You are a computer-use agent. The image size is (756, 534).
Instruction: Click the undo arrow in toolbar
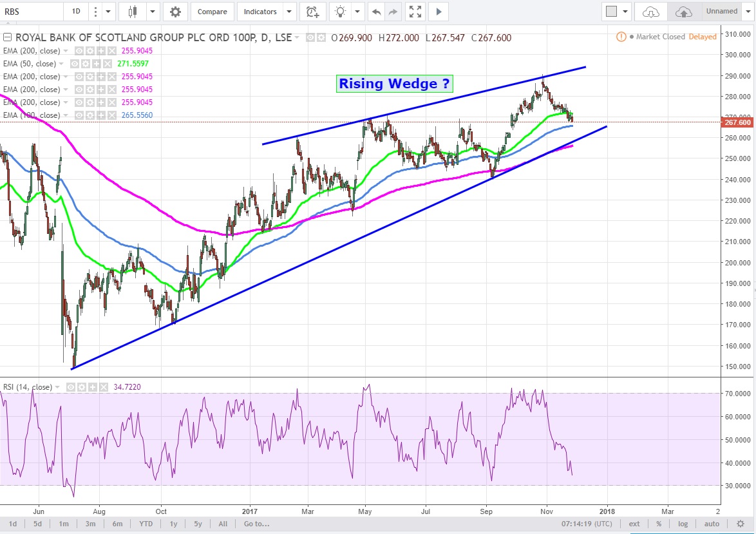pyautogui.click(x=376, y=12)
